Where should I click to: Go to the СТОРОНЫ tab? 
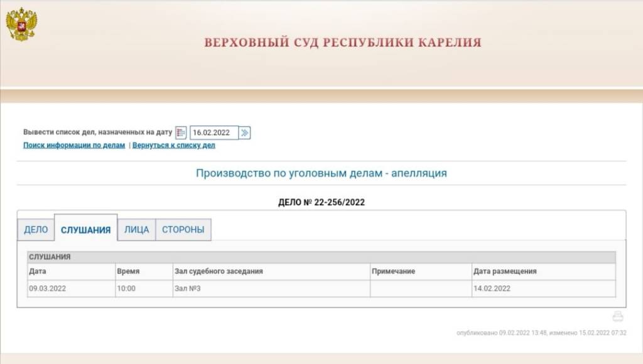[183, 230]
